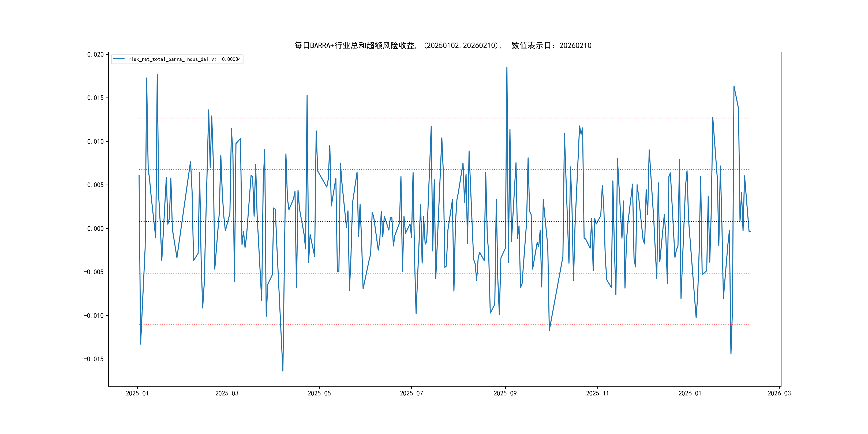
Task: Click the 0.015 y-axis tick label
Action: click(x=95, y=98)
